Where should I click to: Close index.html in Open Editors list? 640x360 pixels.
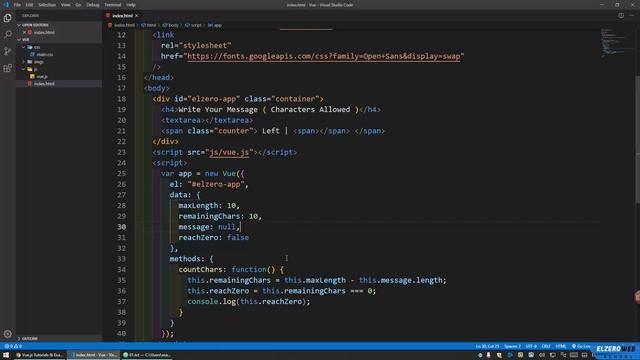click(x=24, y=32)
